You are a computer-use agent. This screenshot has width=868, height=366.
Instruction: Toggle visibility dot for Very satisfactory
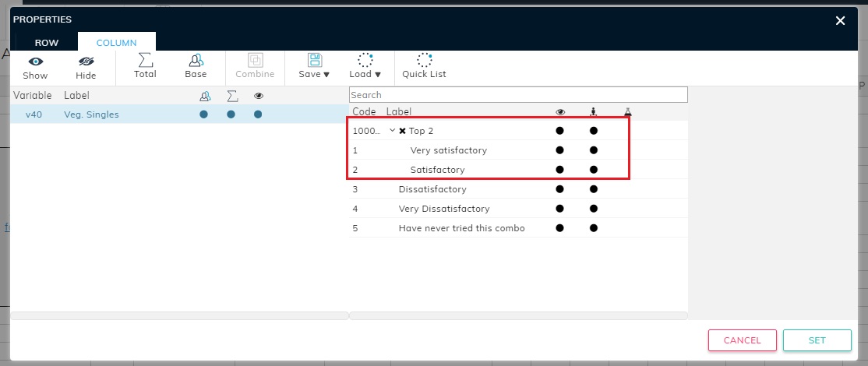pyautogui.click(x=559, y=150)
